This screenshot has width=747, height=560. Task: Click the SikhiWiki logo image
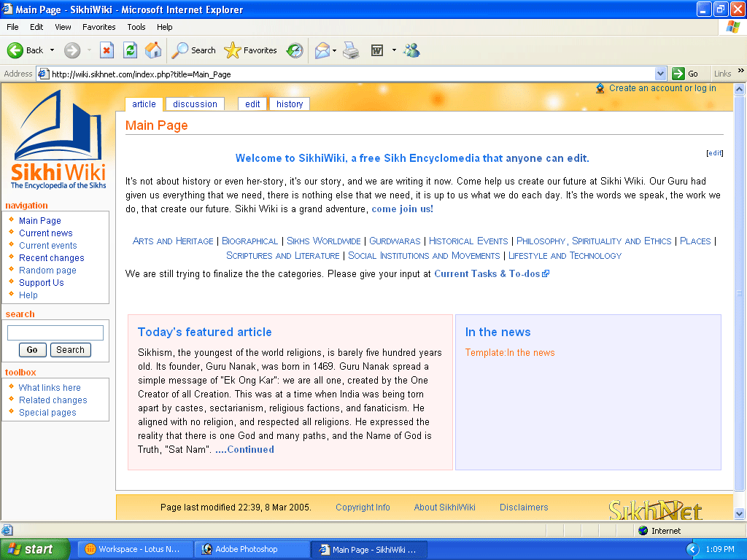click(x=58, y=139)
